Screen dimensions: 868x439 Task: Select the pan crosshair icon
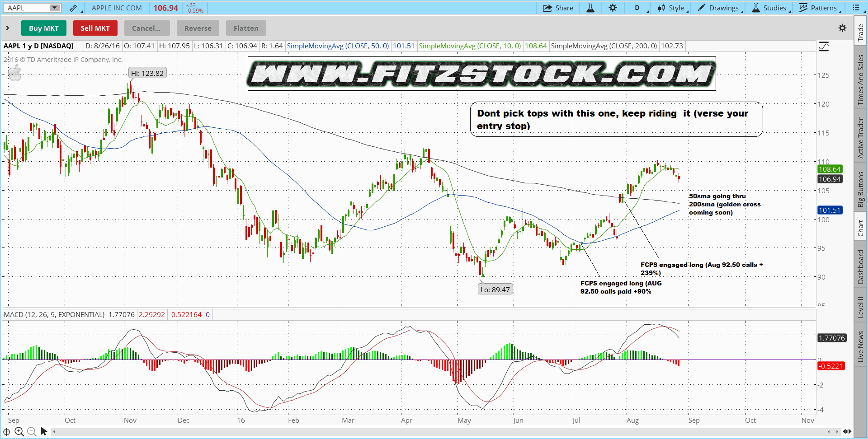click(7, 432)
